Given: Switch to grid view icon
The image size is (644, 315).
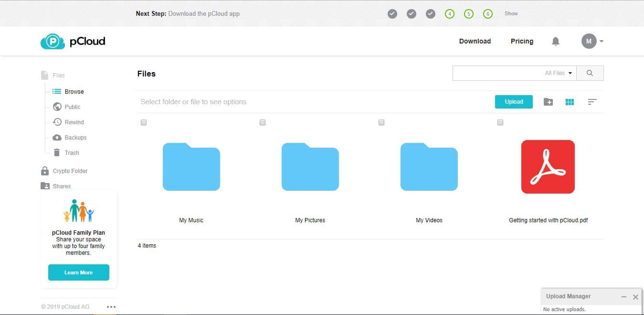Looking at the screenshot, I should [570, 102].
